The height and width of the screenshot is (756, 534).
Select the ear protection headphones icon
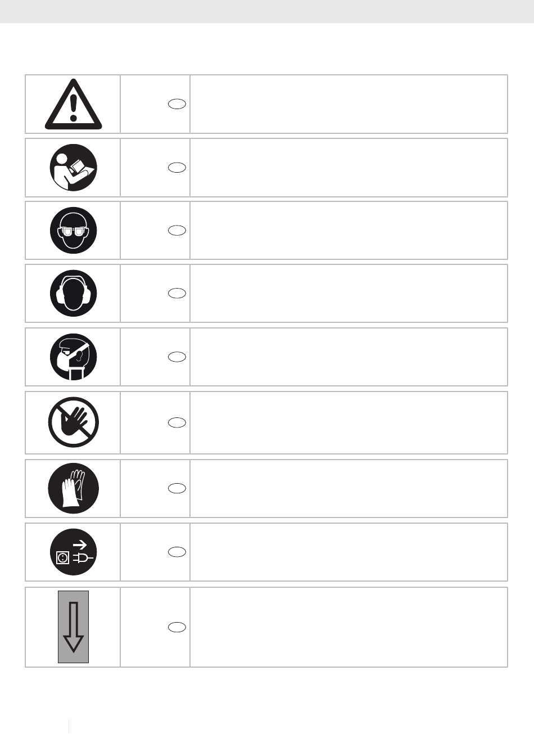tap(73, 294)
